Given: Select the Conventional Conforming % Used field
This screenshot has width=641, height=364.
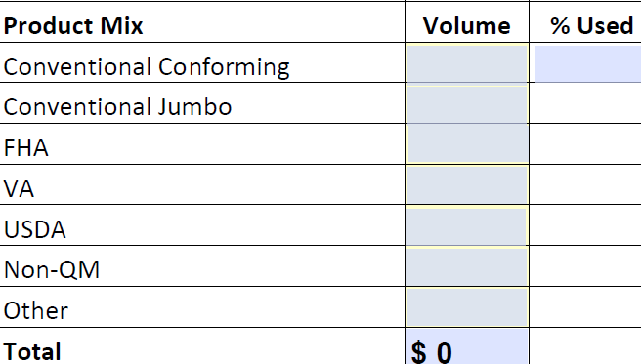Looking at the screenshot, I should (588, 63).
